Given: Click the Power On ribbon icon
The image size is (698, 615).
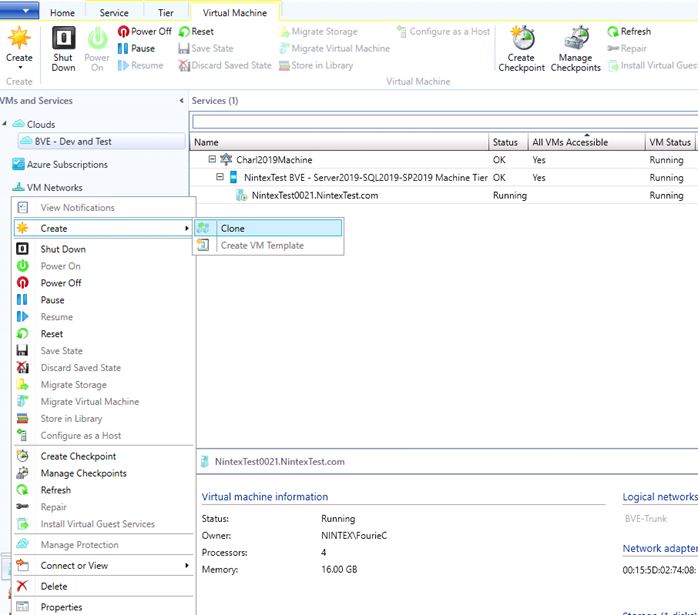Looking at the screenshot, I should [97, 38].
